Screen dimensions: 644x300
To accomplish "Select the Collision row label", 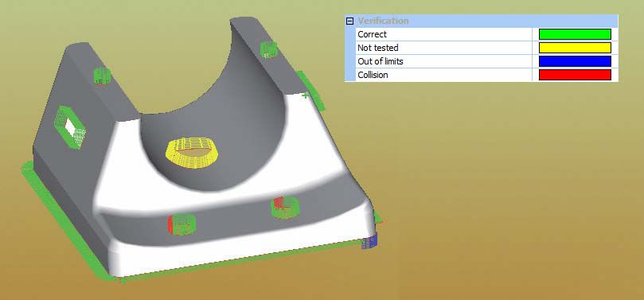I will point(373,75).
